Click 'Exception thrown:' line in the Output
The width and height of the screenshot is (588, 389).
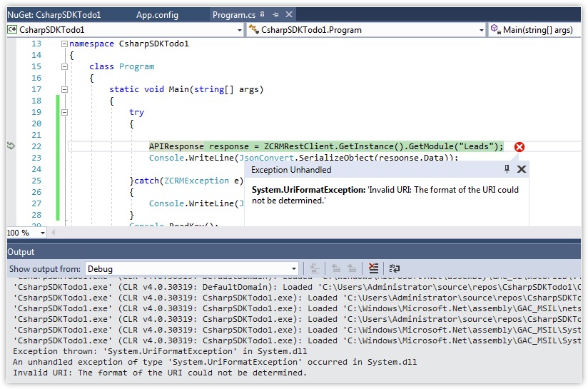(x=160, y=351)
